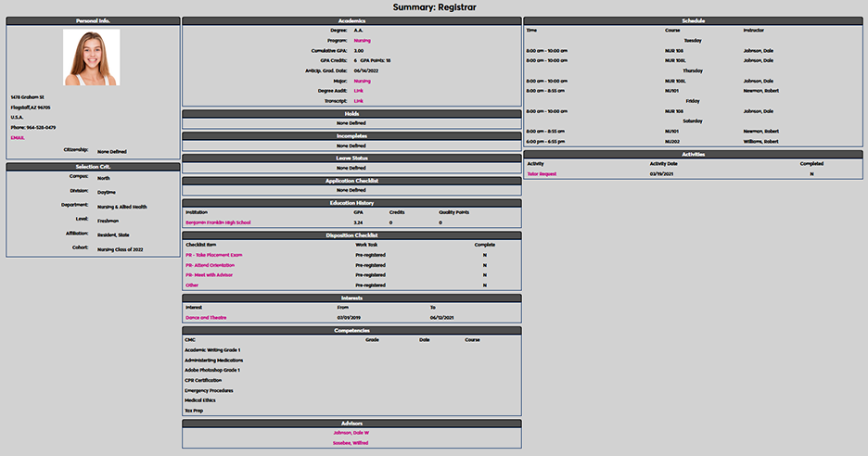This screenshot has height=456, width=868.
Task: Click the 'CPR Certification' competency
Action: (203, 380)
